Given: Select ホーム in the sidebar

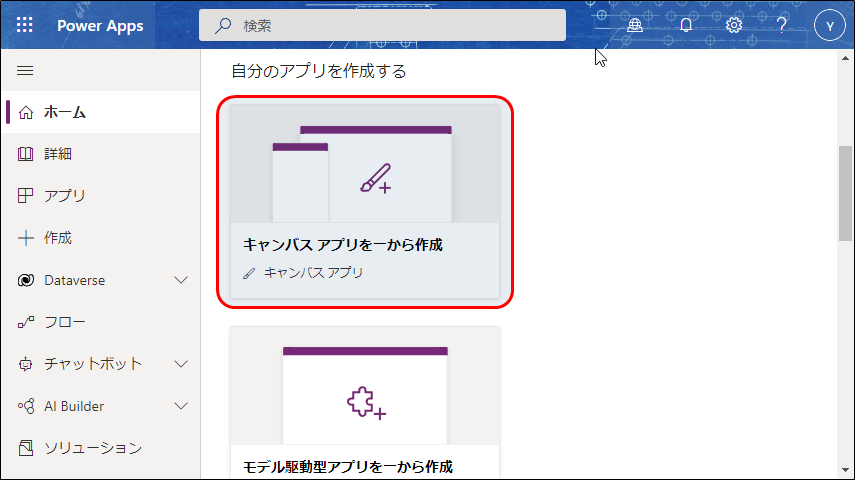Looking at the screenshot, I should [101, 112].
